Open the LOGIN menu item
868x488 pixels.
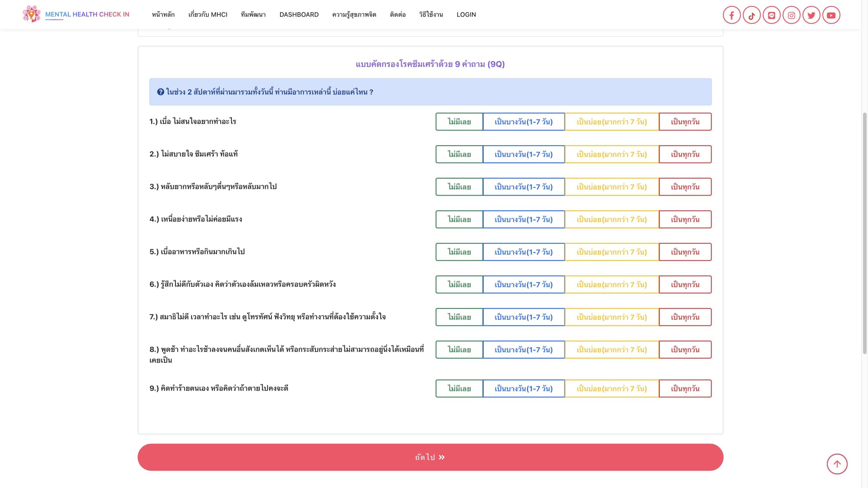pyautogui.click(x=466, y=15)
